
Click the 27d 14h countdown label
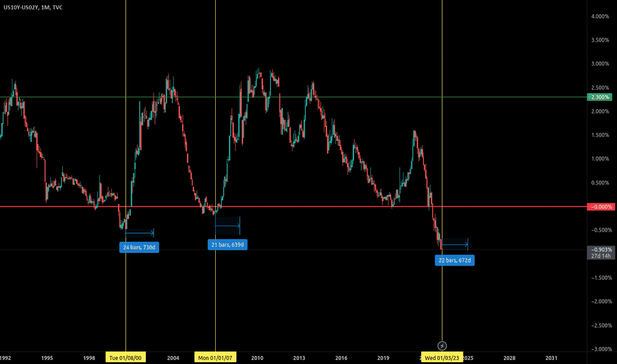600,256
